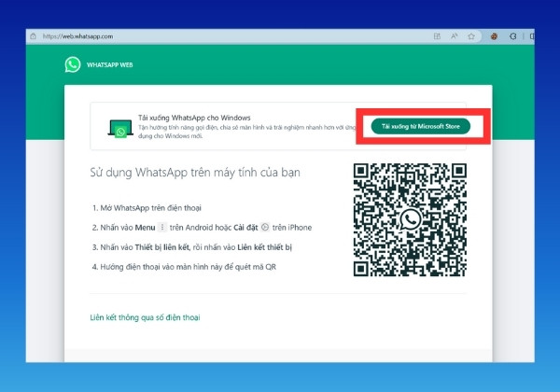Click the Cài đặt settings icon in step 2
The width and height of the screenshot is (560, 392).
[265, 227]
